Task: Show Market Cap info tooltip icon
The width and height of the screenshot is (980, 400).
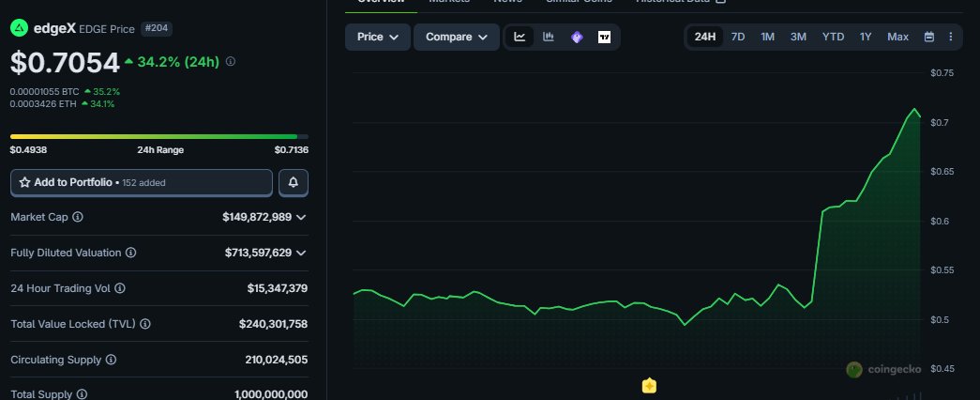Action: pos(78,217)
